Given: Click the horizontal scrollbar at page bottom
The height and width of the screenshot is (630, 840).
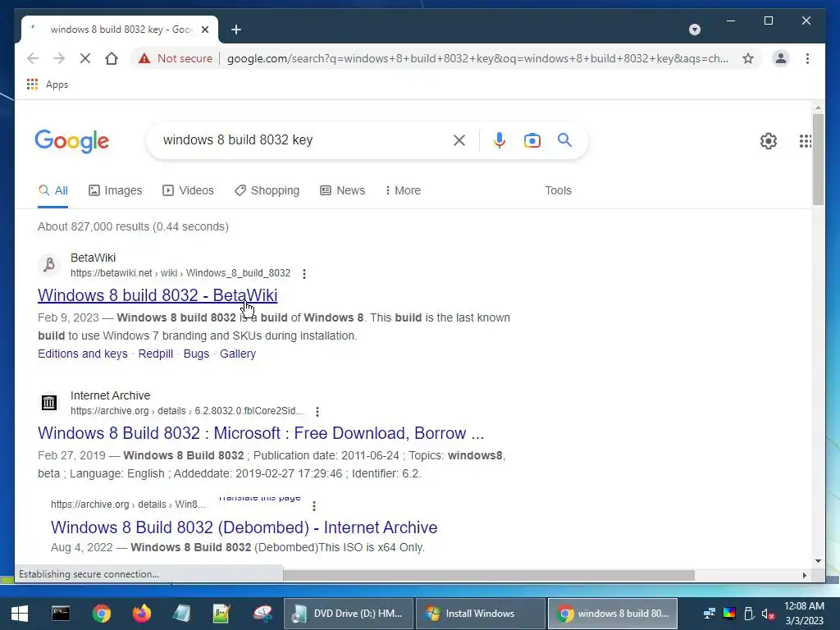Looking at the screenshot, I should (x=489, y=575).
